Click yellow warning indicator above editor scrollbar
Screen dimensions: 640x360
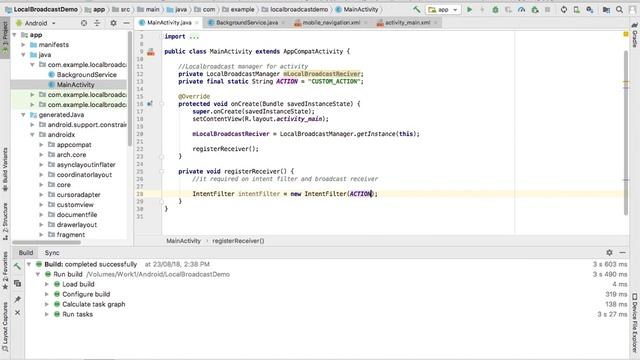click(626, 35)
